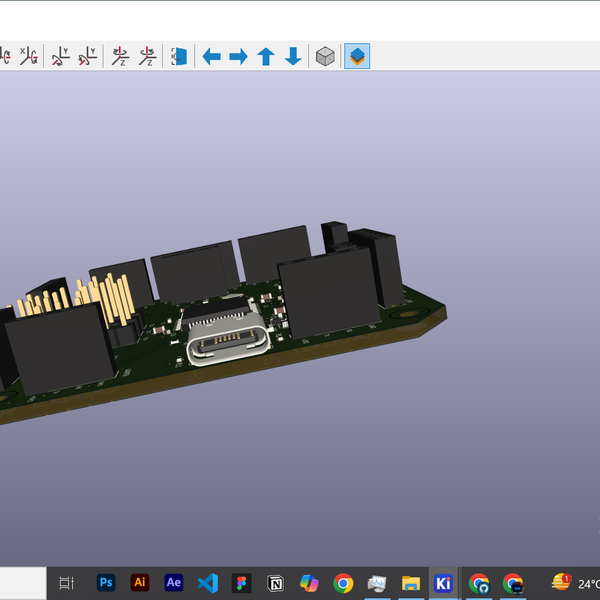Open Figma from the taskbar
The height and width of the screenshot is (600, 600).
pos(241,583)
